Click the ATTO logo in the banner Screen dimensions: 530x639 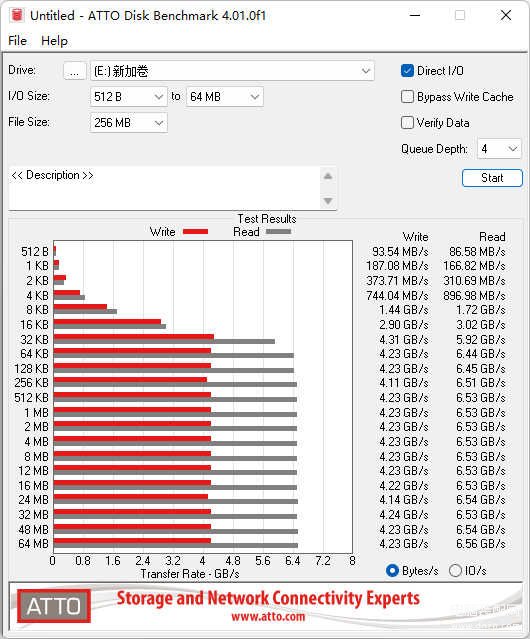tap(54, 606)
